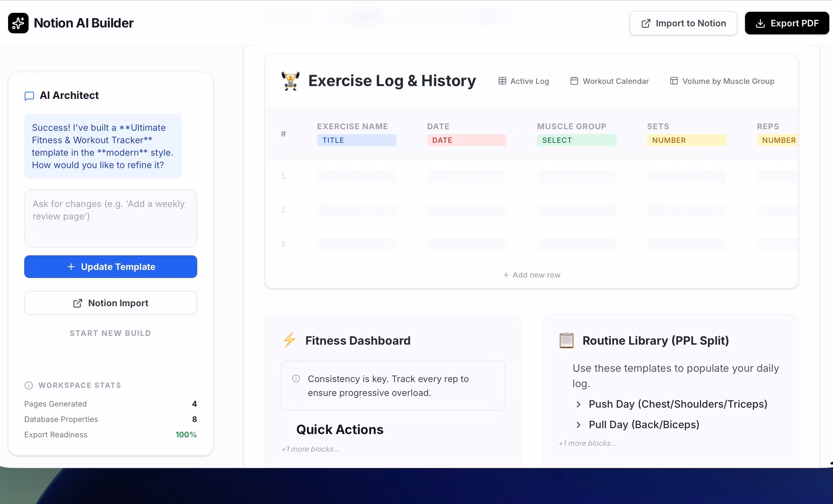Switch to Volume by Muscle Group view
The height and width of the screenshot is (504, 833).
tap(722, 81)
